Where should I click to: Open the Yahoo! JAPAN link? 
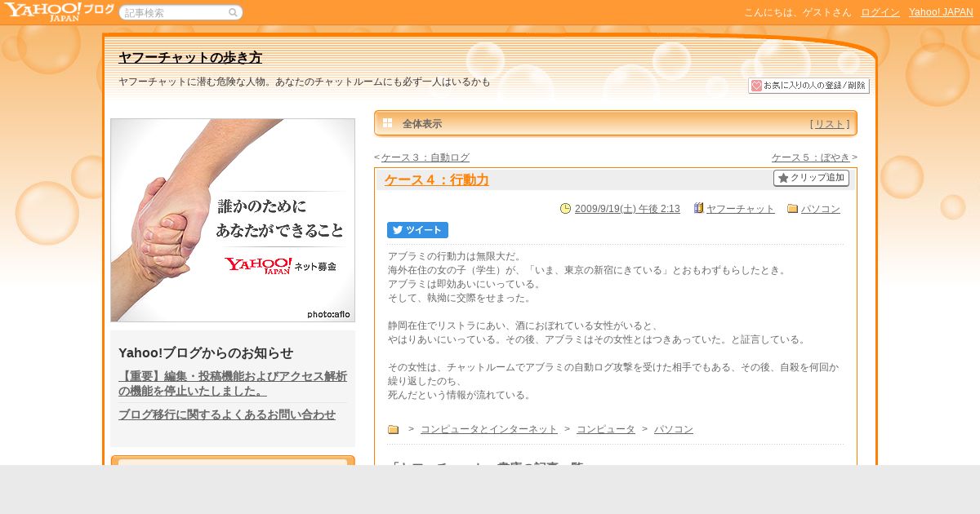(x=941, y=12)
